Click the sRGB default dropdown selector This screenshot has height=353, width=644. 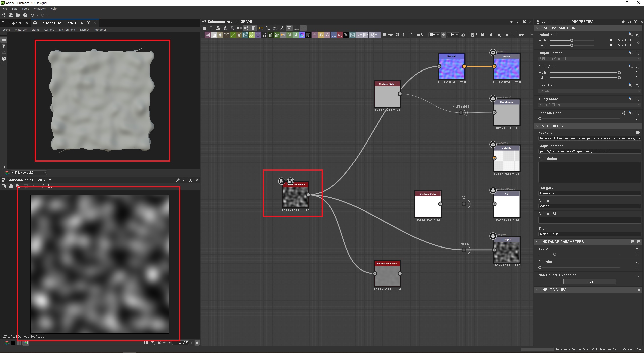point(28,172)
